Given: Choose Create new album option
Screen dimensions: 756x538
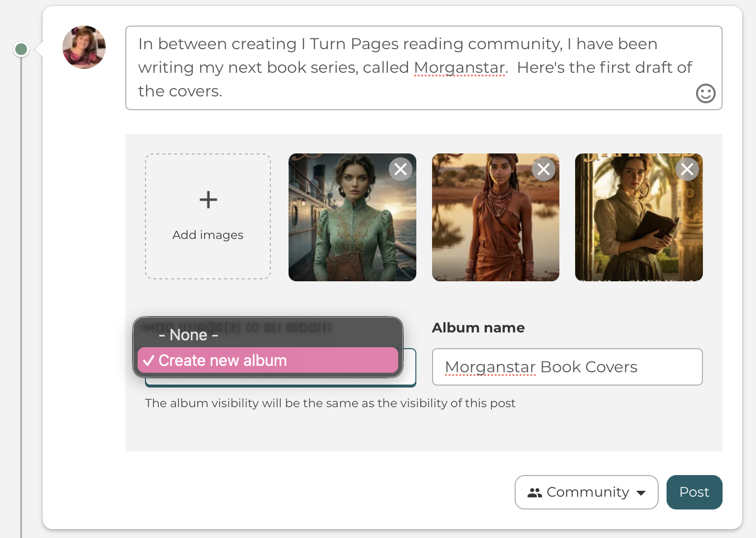Looking at the screenshot, I should pos(268,360).
